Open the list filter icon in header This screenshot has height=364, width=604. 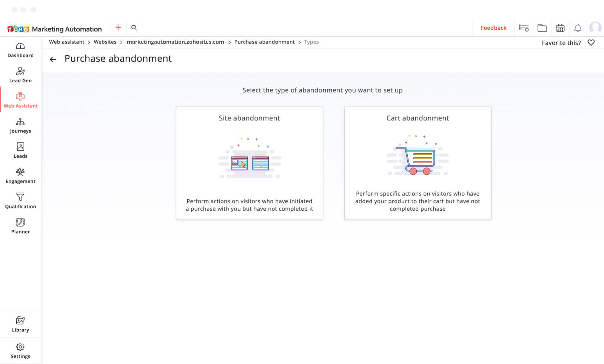click(x=524, y=28)
